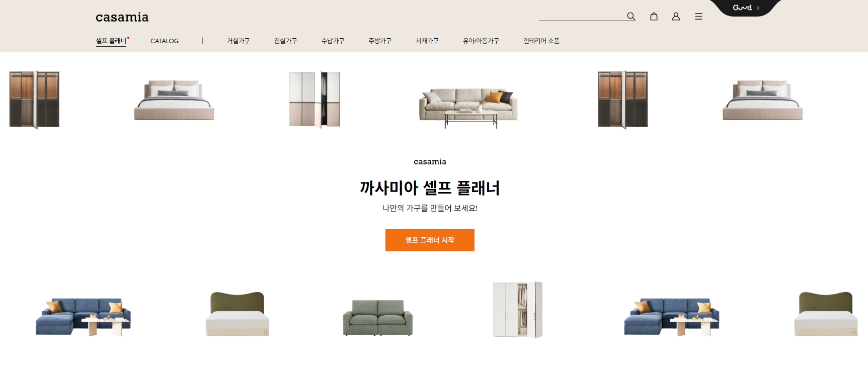Go to 침실가구 category

click(285, 41)
